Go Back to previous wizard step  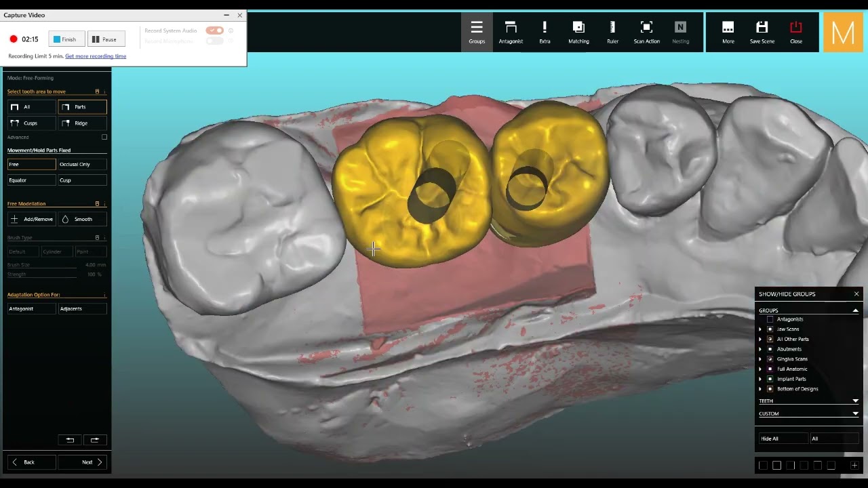[x=31, y=462]
